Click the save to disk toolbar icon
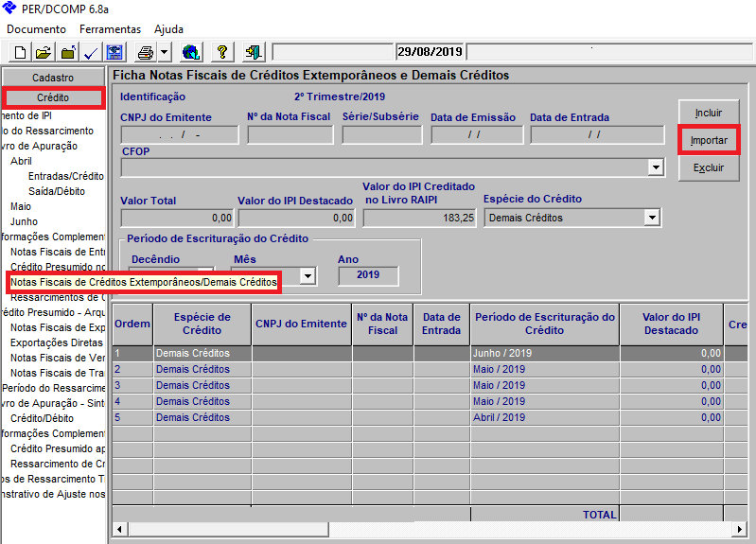The image size is (756, 544). pyautogui.click(x=114, y=52)
